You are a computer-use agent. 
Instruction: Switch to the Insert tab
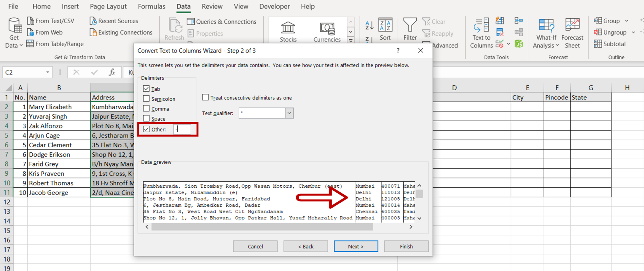tap(70, 6)
